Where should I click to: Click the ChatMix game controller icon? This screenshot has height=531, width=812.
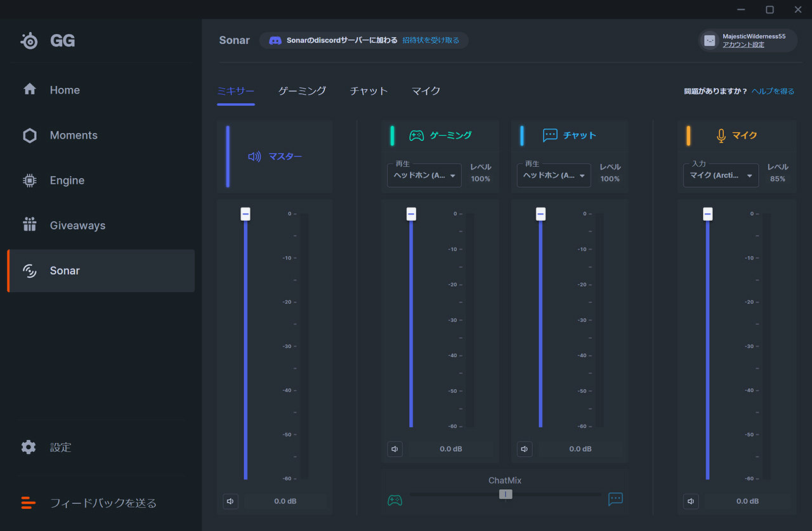point(395,500)
